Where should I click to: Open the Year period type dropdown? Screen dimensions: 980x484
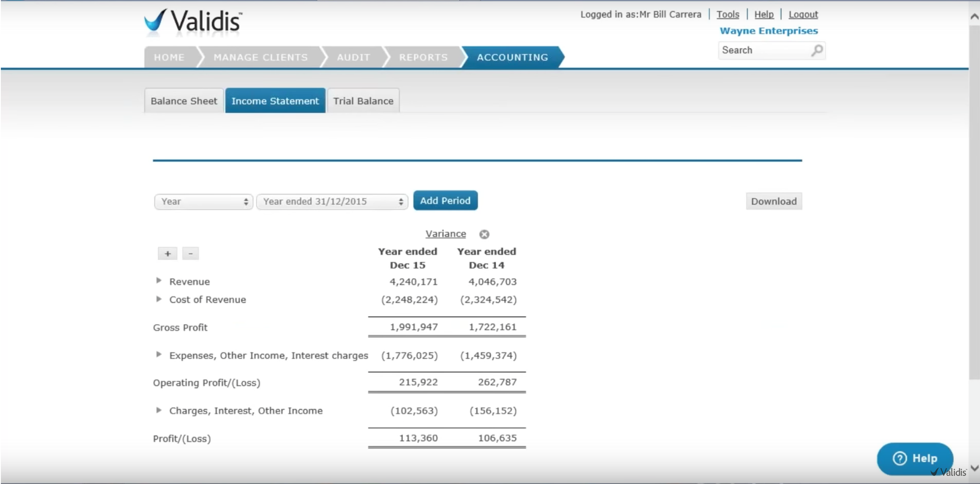point(203,202)
